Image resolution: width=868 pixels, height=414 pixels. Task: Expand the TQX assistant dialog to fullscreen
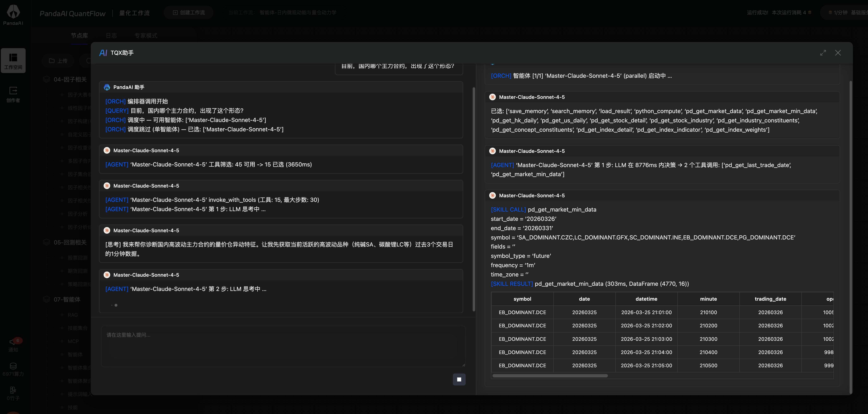[x=823, y=53]
